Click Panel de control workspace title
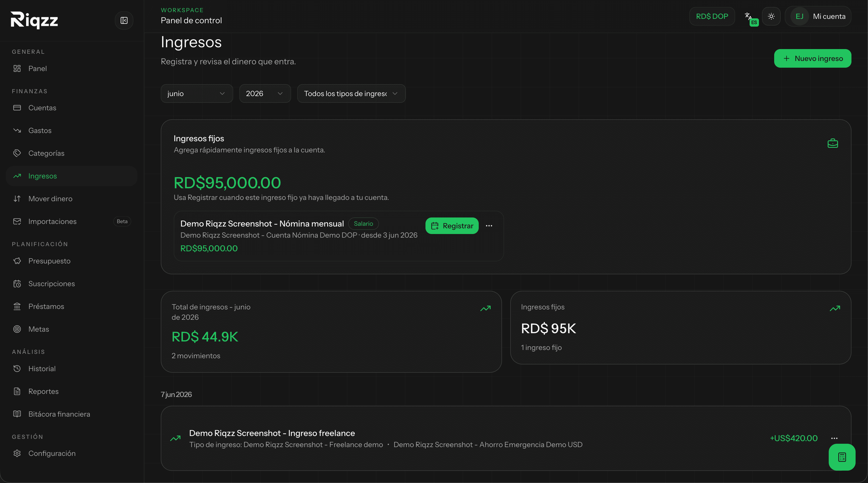The image size is (868, 483). point(191,20)
